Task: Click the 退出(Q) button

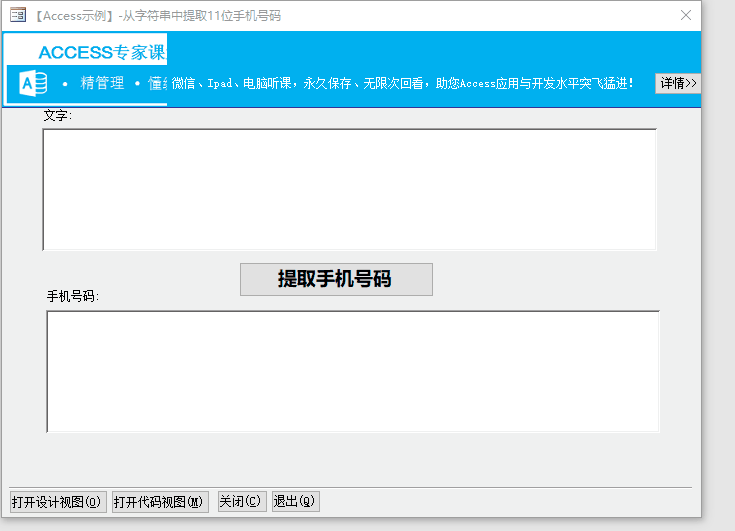Action: pos(295,501)
